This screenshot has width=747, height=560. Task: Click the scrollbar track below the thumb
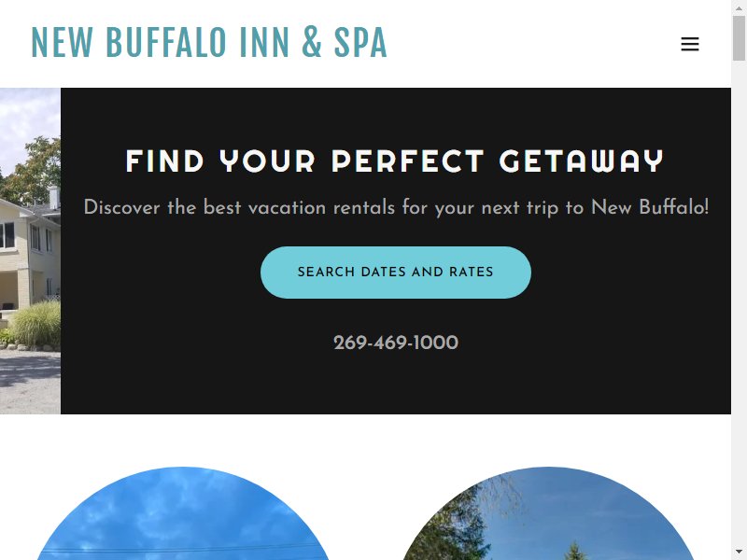tap(739, 305)
